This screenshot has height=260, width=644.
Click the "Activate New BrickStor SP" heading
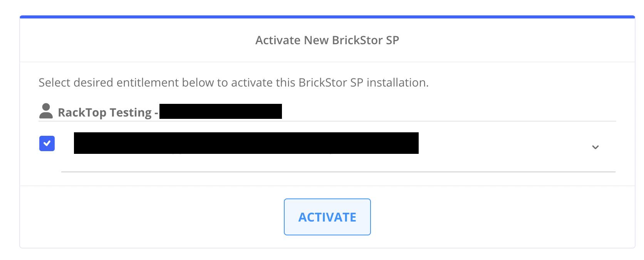click(x=327, y=40)
